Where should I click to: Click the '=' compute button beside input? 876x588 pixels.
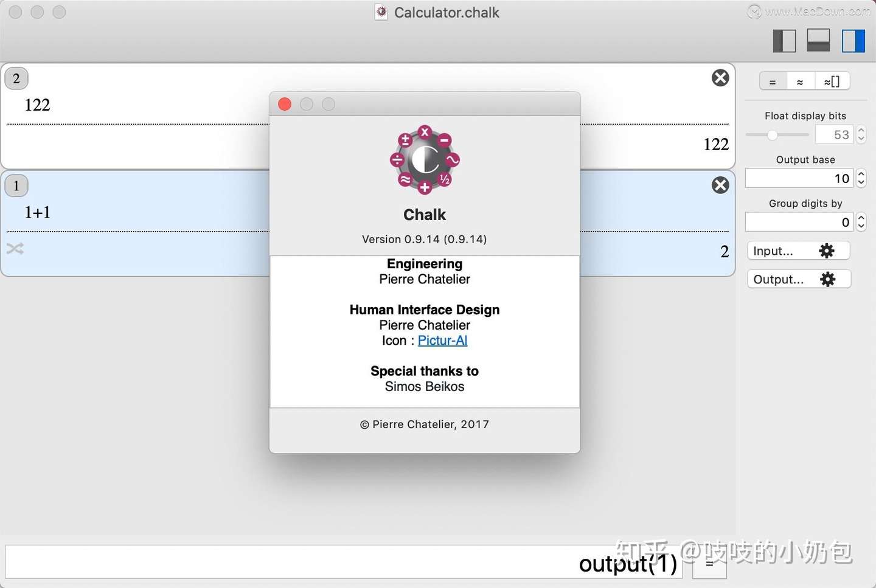tap(709, 563)
